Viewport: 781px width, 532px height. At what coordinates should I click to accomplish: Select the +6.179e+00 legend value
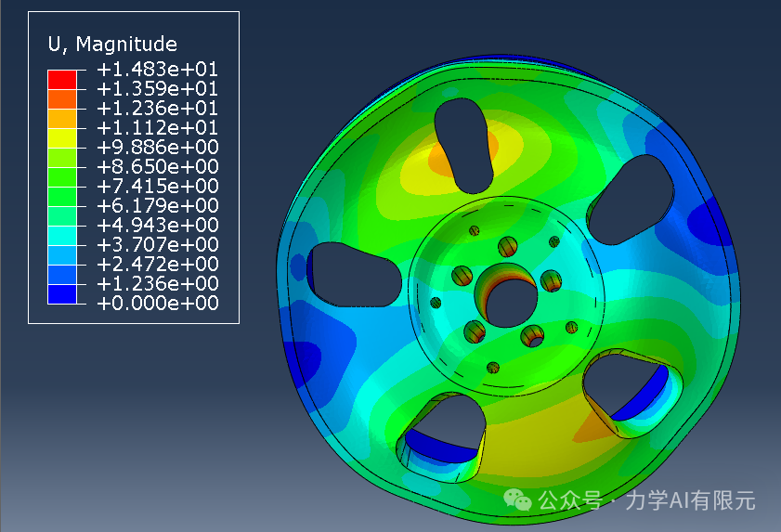(x=157, y=205)
